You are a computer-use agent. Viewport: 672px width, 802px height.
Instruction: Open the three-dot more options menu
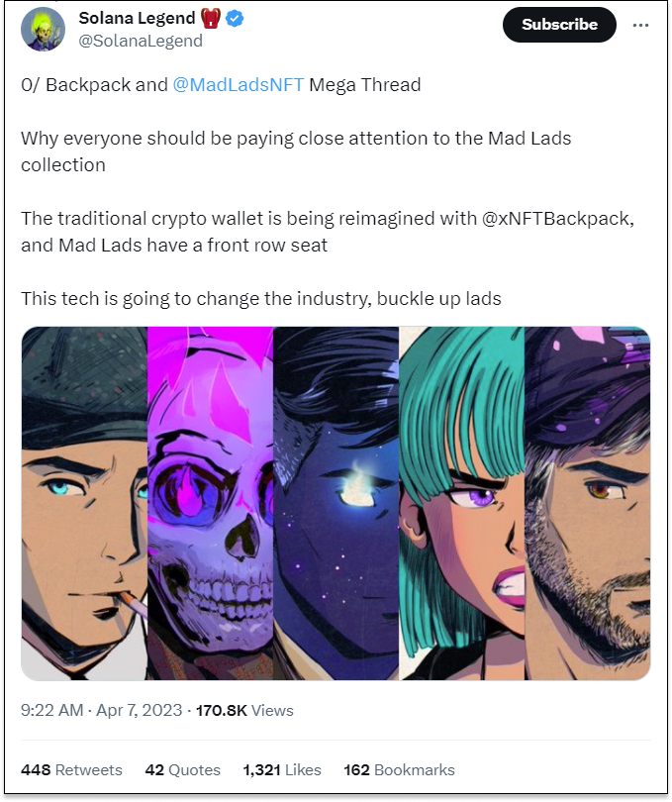[x=640, y=25]
